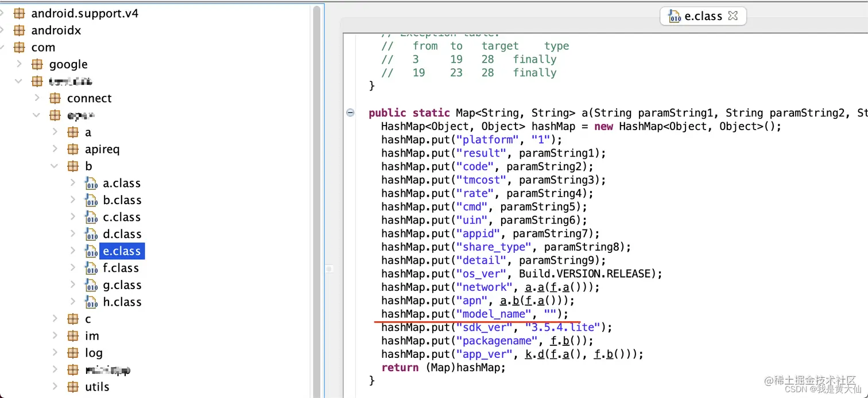Click the google package icon
The height and width of the screenshot is (398, 868).
tap(37, 64)
